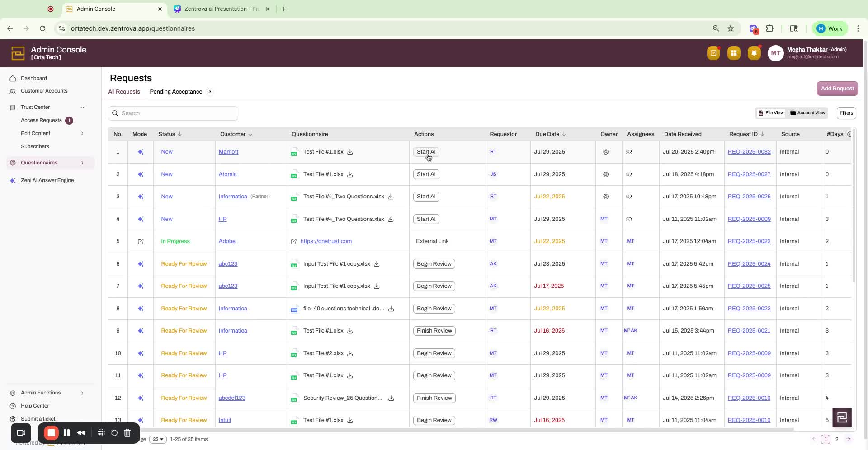Click the Search requests input field
This screenshot has width=868, height=450.
(173, 113)
